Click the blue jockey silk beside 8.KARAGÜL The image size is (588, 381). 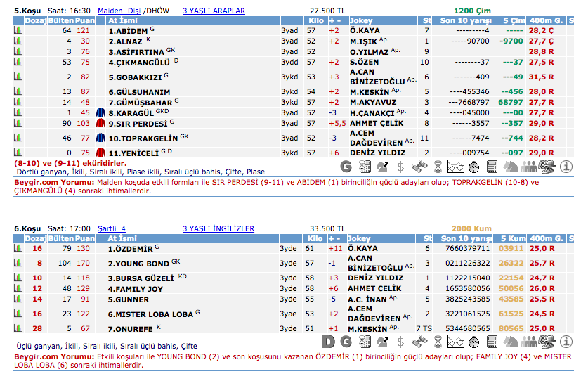click(100, 112)
